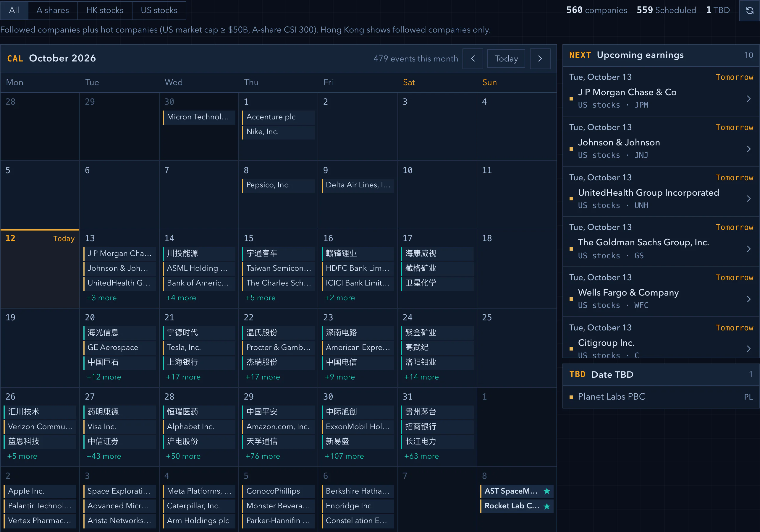Open Meta Platforms event on November 4
This screenshot has width=760, height=532.
coord(199,491)
